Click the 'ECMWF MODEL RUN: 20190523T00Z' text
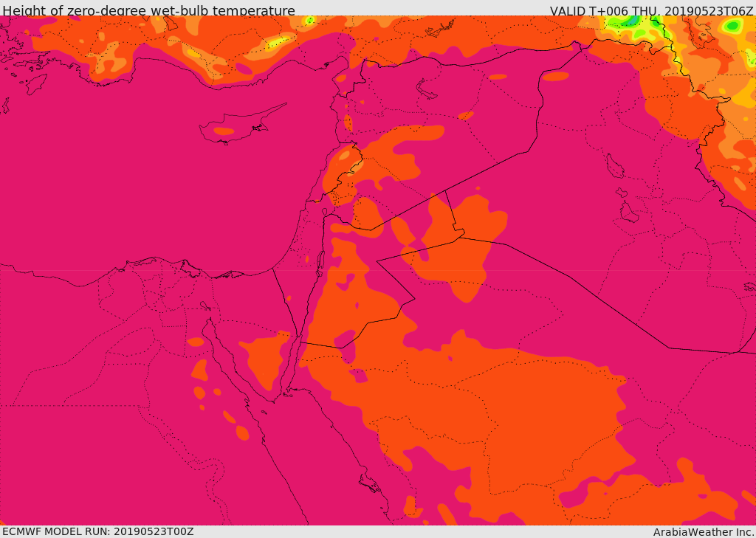The width and height of the screenshot is (756, 538). [x=98, y=532]
